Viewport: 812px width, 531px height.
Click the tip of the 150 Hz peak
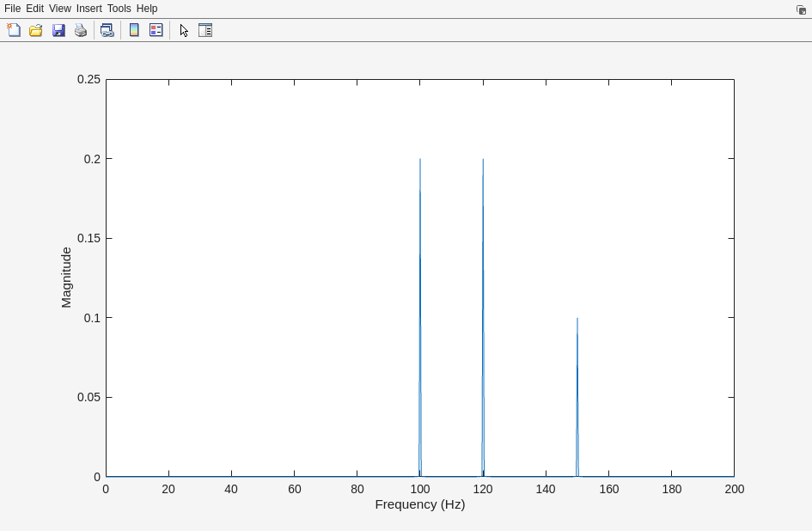point(577,319)
